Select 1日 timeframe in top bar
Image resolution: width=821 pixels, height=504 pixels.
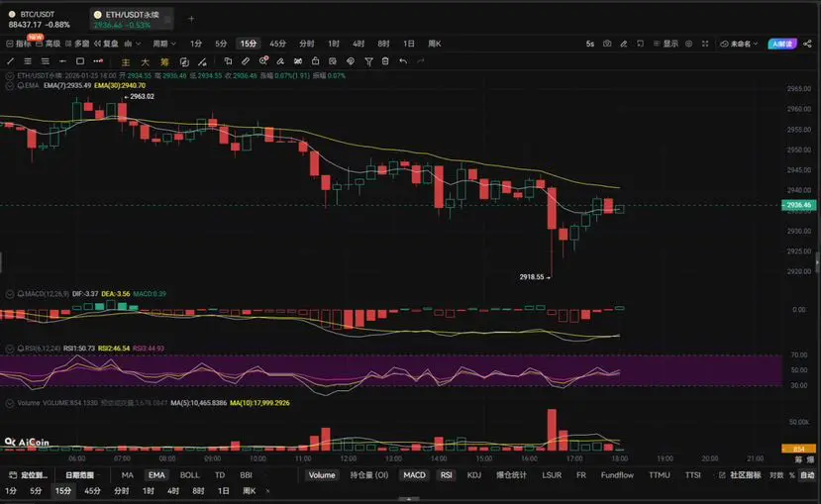[409, 44]
